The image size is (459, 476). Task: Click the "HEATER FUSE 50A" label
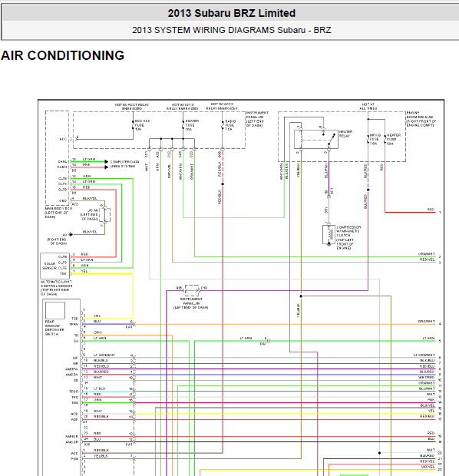click(394, 139)
